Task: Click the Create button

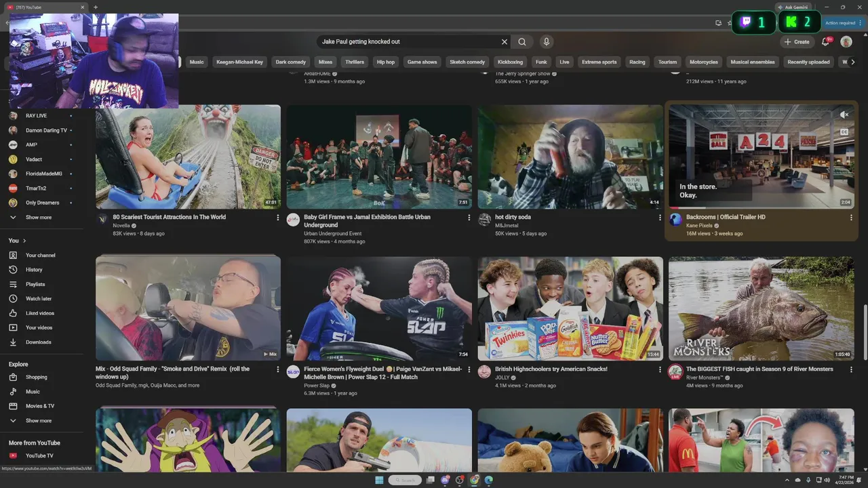Action: point(797,42)
